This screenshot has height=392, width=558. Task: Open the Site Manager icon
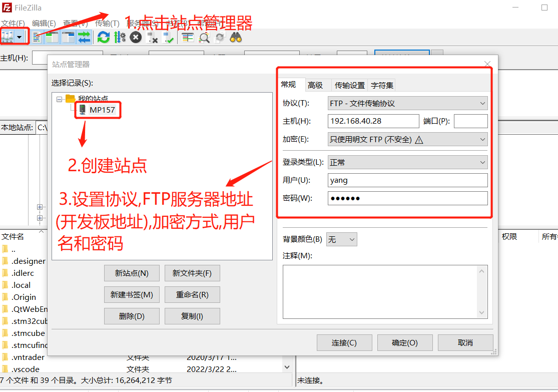click(x=9, y=37)
